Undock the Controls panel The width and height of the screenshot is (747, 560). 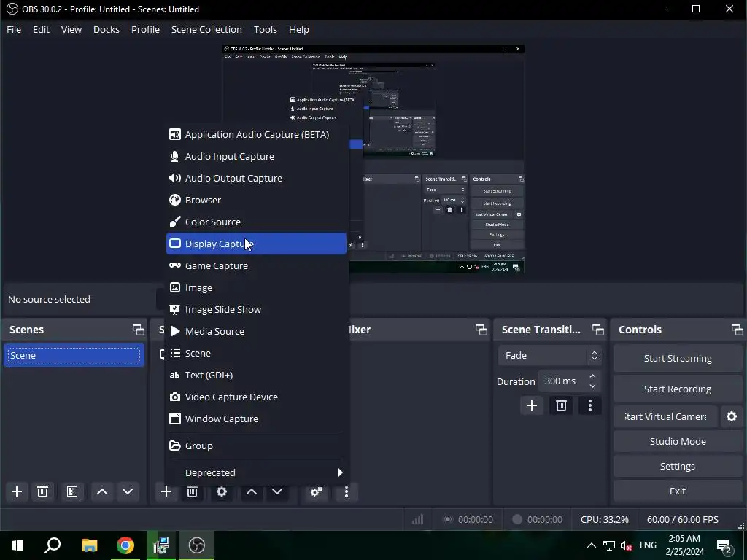tap(737, 330)
